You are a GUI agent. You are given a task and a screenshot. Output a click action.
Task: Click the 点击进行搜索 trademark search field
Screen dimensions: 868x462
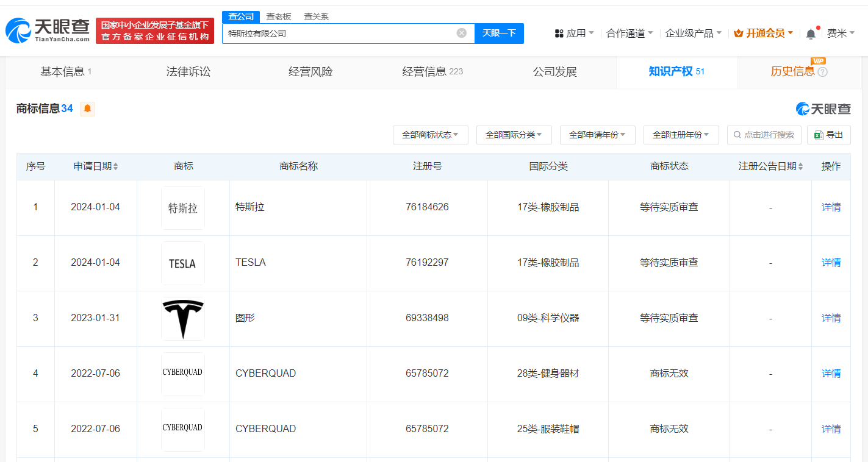point(764,135)
